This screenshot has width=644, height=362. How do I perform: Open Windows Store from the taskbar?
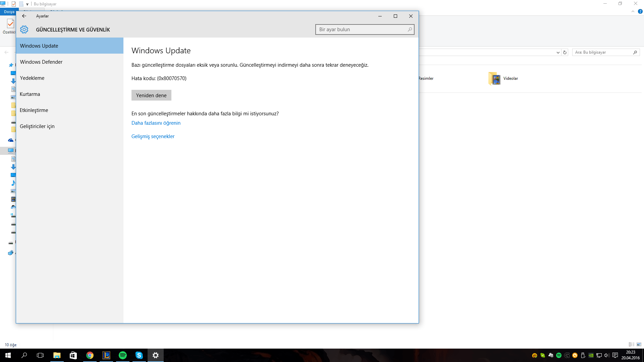tap(73, 355)
